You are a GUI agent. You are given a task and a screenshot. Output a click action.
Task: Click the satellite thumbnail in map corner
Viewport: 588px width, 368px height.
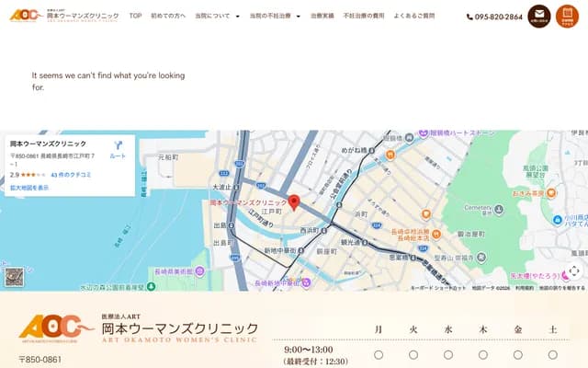coord(15,277)
